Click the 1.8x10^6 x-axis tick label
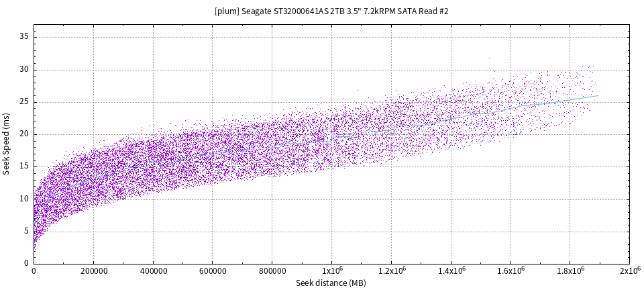The image size is (644, 290). click(570, 271)
